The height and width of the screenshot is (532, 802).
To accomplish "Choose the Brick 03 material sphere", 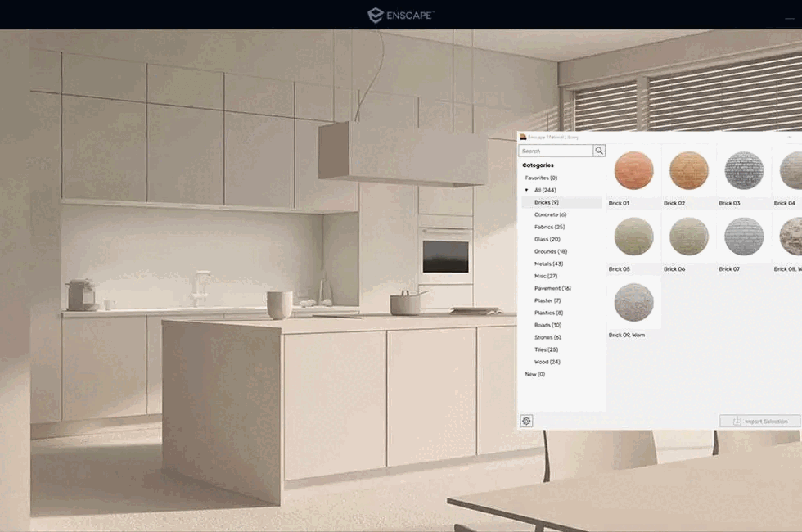I will (743, 170).
